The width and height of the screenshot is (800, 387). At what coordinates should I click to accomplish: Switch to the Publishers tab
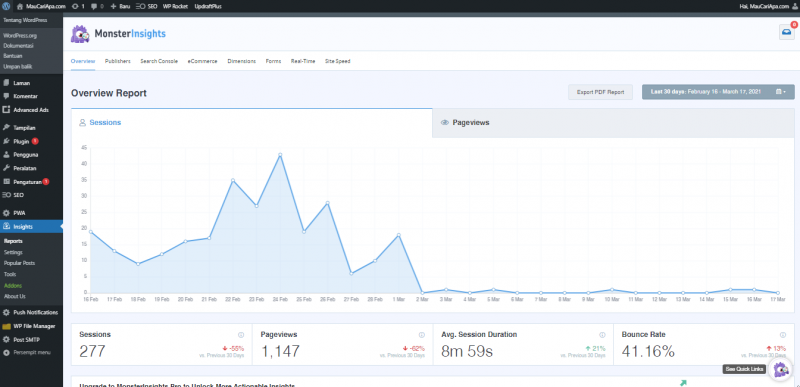(118, 61)
